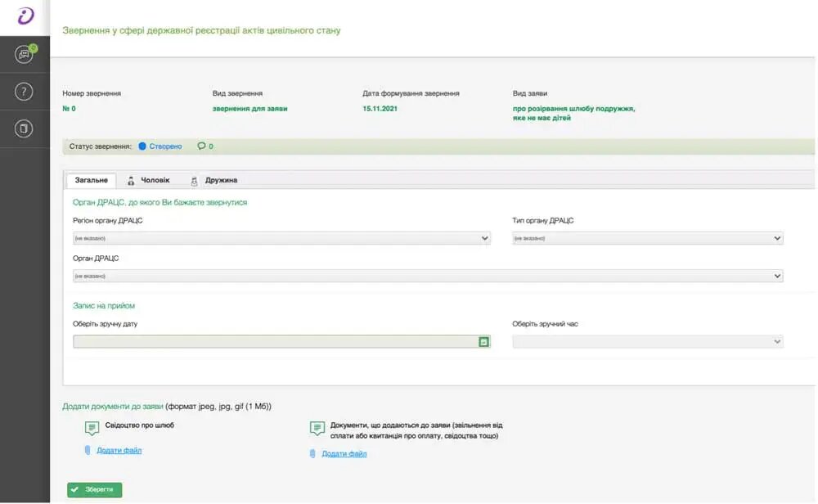The image size is (818, 504).
Task: Click the paperclip icon under Документи section
Action: point(312,453)
